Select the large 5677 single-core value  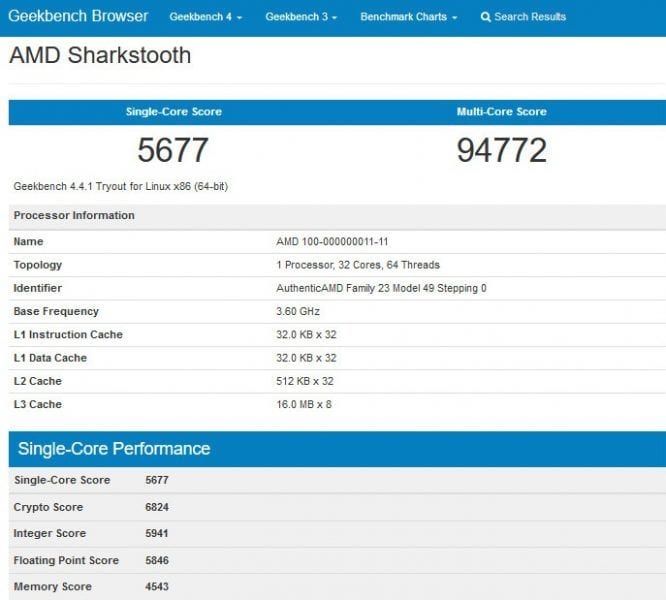[x=173, y=150]
